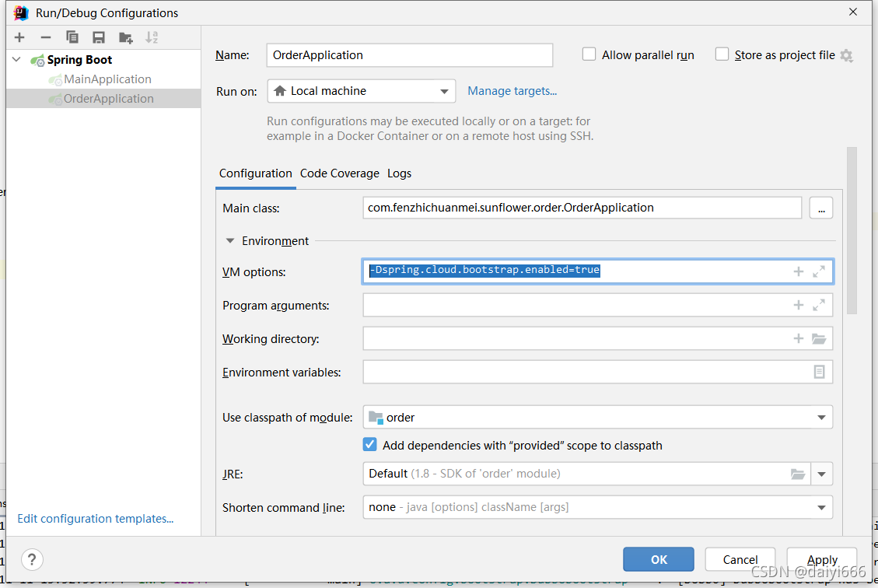Select MainApplication in the configuration tree

click(107, 79)
